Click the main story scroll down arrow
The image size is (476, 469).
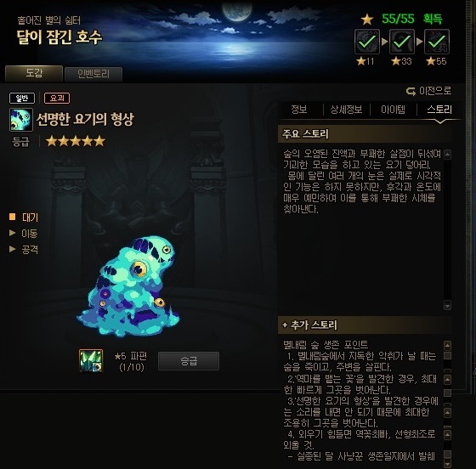(x=447, y=305)
